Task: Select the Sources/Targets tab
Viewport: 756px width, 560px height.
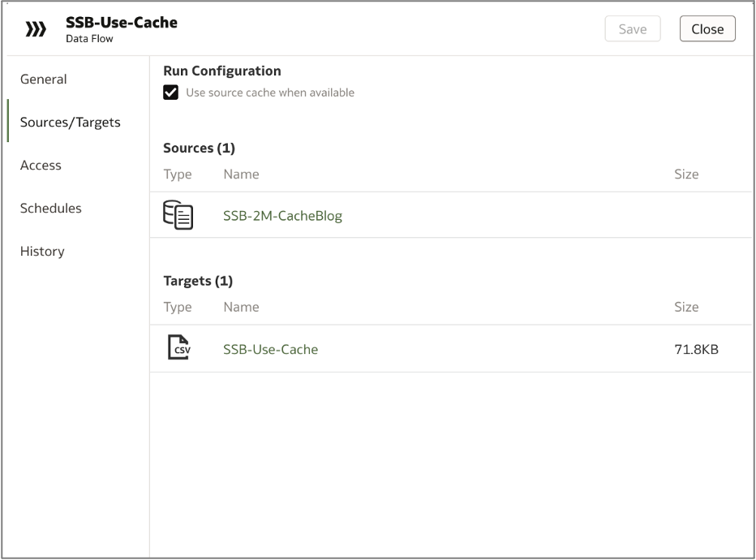Action: pyautogui.click(x=71, y=122)
